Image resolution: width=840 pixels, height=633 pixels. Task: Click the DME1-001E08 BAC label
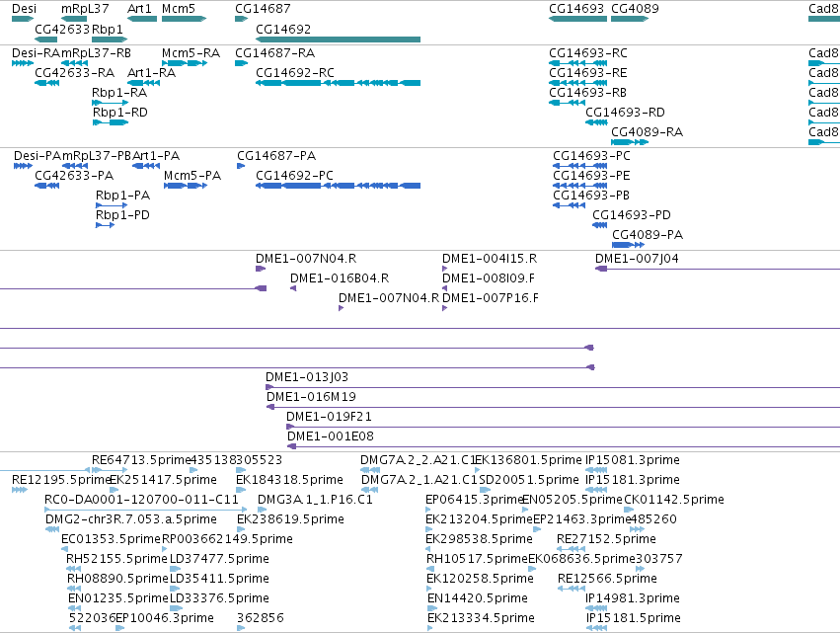click(331, 436)
